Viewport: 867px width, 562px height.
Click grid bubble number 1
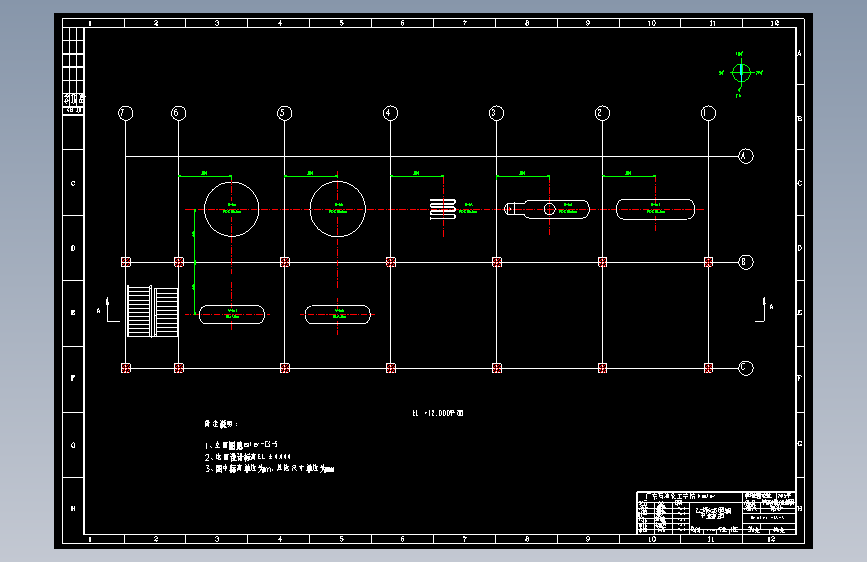coord(708,113)
